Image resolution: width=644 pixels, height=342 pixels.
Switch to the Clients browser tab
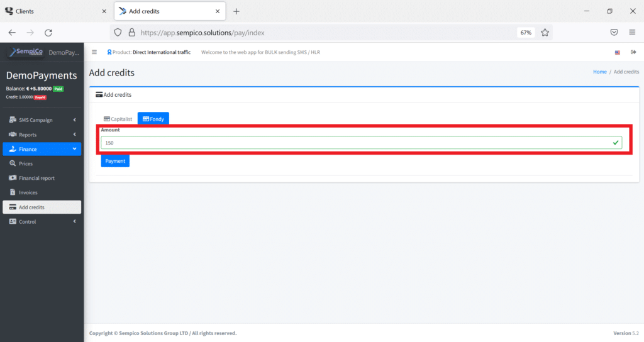pos(56,11)
